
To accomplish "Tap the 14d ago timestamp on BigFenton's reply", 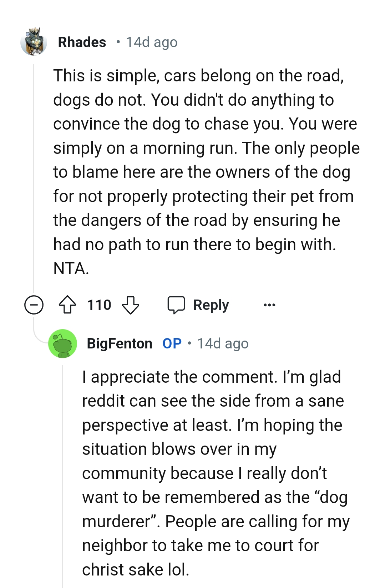I will 222,343.
